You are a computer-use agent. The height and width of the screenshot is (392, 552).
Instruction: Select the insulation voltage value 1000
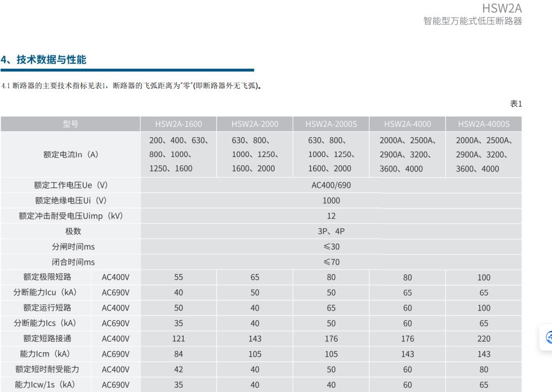click(x=331, y=201)
